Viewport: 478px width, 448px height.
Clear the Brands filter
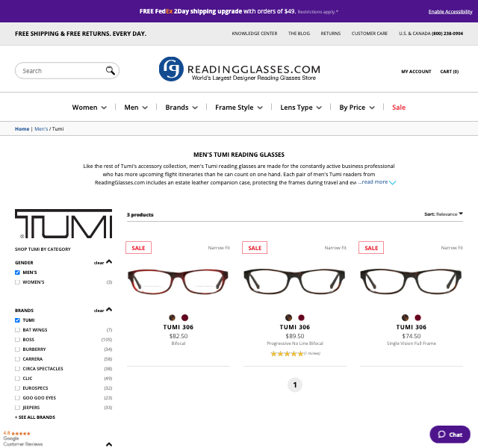point(99,311)
